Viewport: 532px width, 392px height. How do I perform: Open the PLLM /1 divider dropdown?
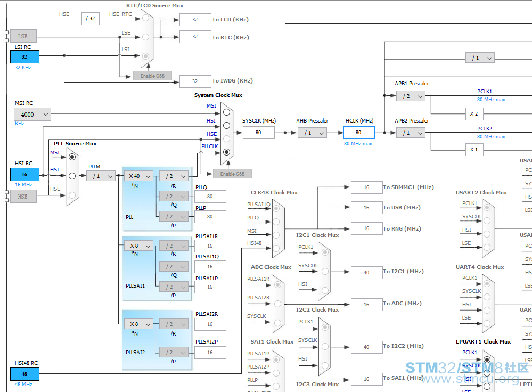coord(101,176)
